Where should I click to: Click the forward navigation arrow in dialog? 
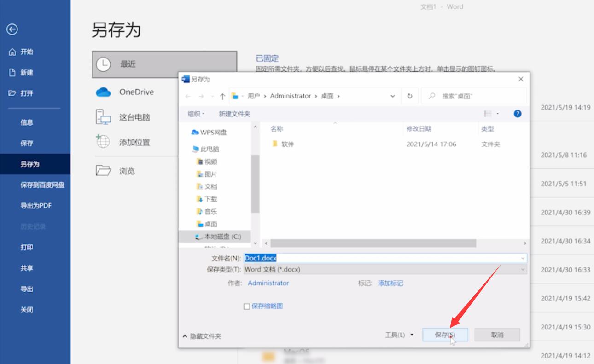coord(201,96)
